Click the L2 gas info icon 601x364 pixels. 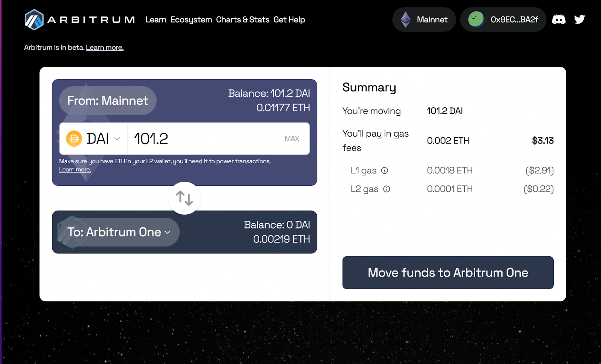387,189
